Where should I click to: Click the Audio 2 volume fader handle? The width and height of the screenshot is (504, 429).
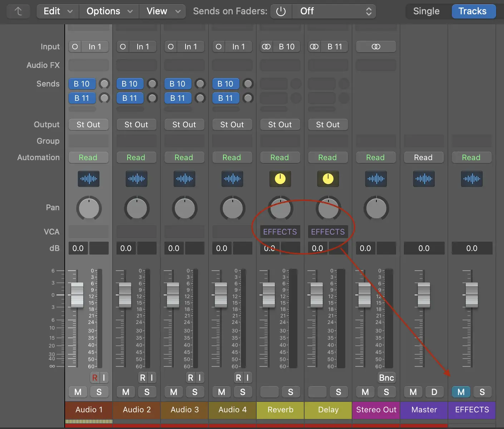pyautogui.click(x=125, y=295)
